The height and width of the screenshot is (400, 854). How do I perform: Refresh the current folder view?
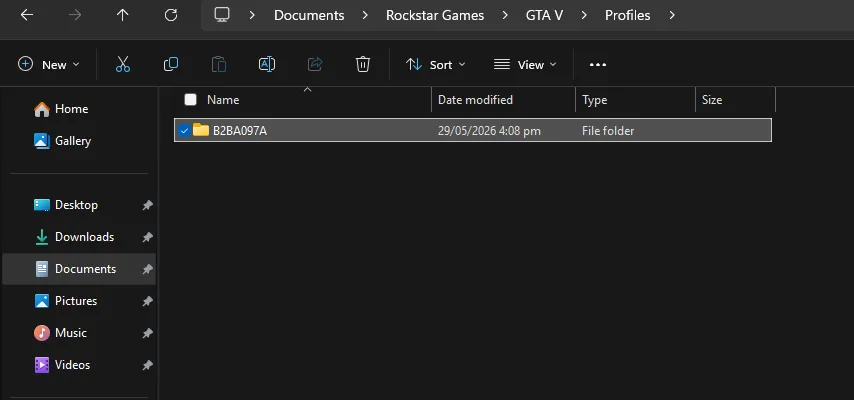tap(170, 15)
